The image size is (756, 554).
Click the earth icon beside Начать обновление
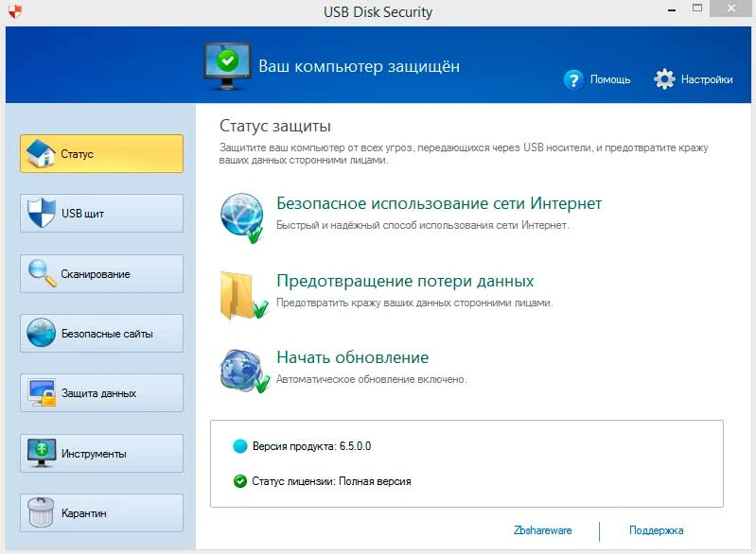[x=244, y=371]
